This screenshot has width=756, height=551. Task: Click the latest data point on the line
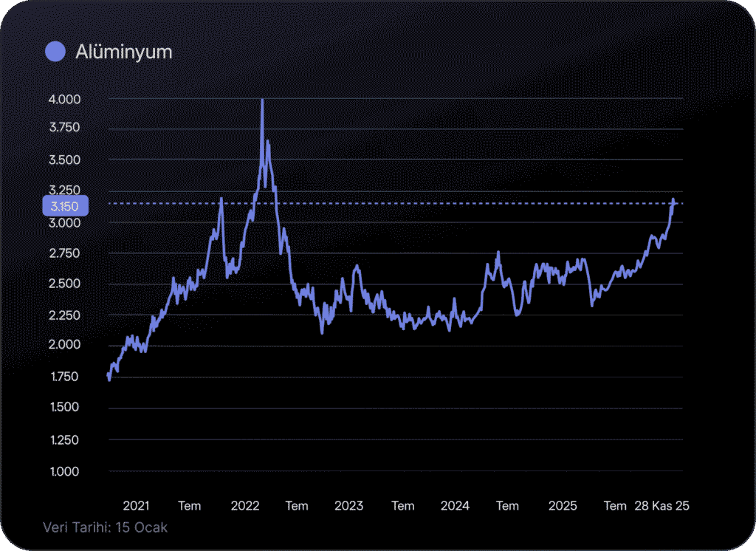(x=674, y=201)
